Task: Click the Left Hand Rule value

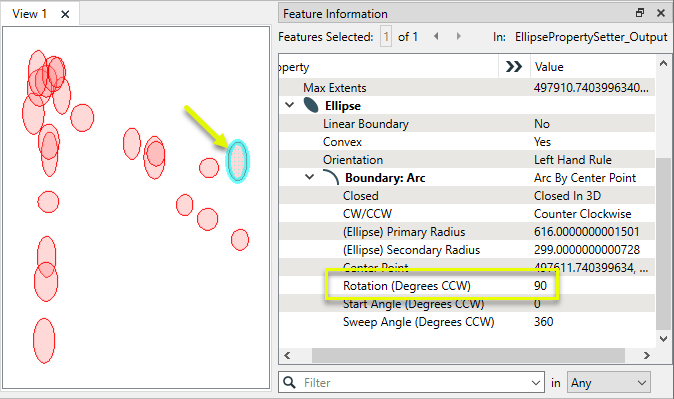Action: click(573, 160)
